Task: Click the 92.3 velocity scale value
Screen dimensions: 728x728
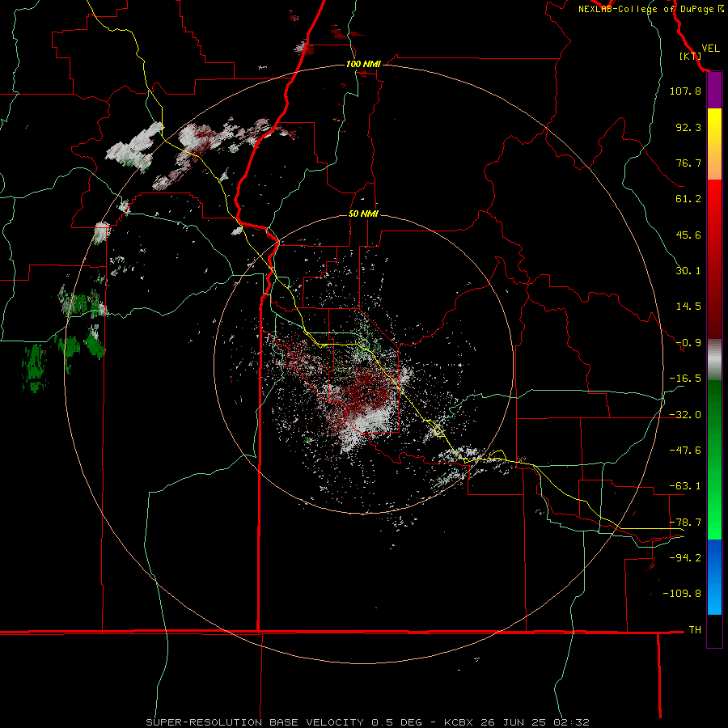Action: 688,127
